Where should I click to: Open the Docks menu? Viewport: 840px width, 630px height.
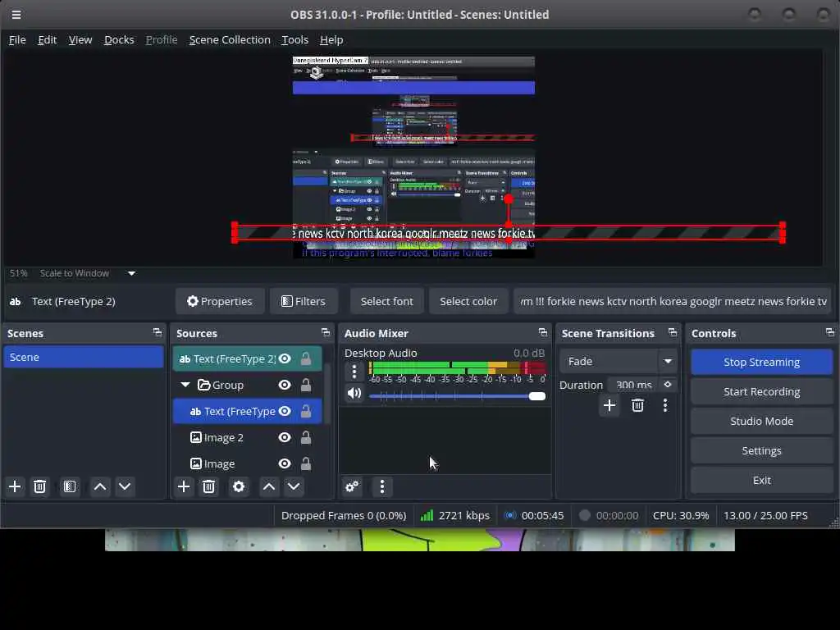[x=119, y=39]
